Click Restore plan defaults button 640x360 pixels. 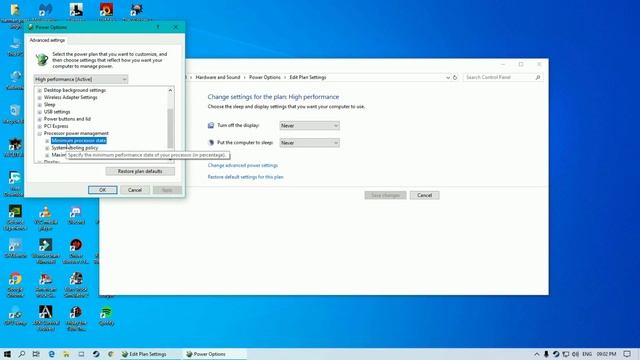click(x=140, y=171)
